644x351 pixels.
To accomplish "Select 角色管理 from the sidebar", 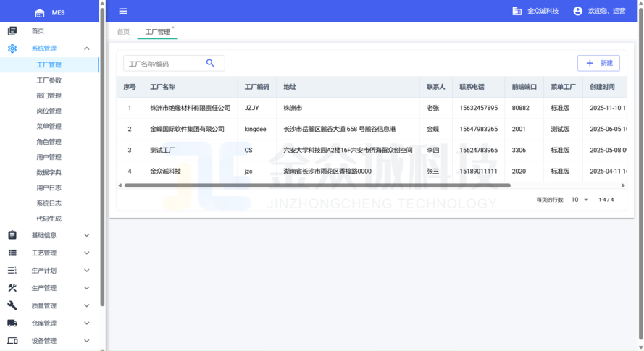I will [x=49, y=142].
